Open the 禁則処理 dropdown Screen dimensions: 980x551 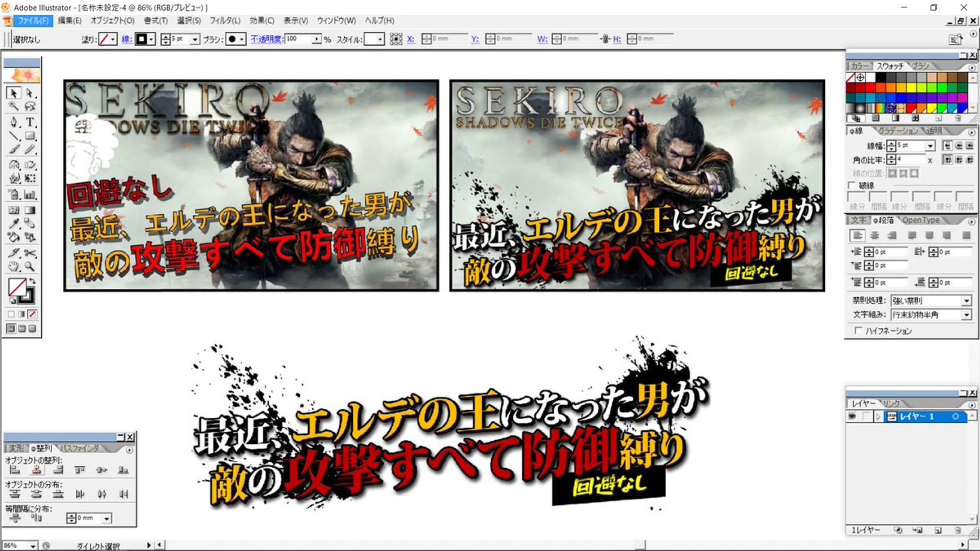[x=966, y=301]
